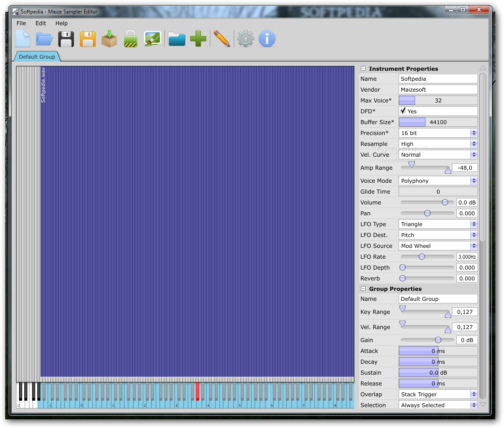Open an instrument with the blue folder icon
504x428 pixels.
pos(44,39)
